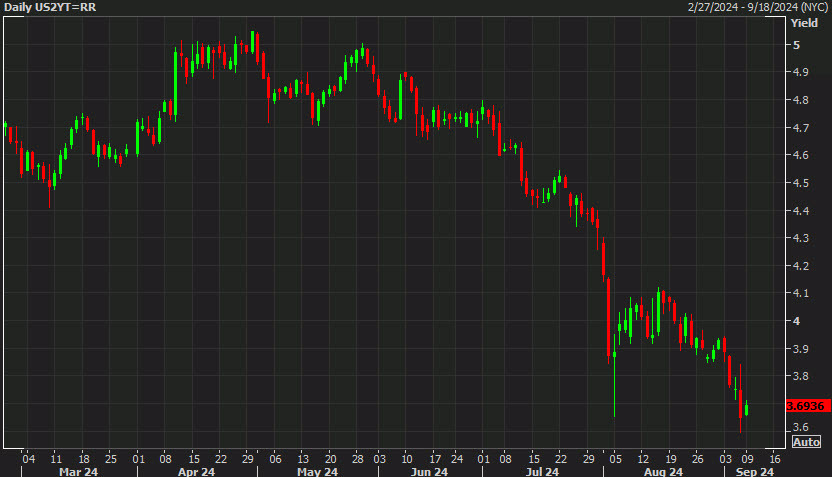
Task: Click the last green candle on Sep 09
Action: pos(747,409)
